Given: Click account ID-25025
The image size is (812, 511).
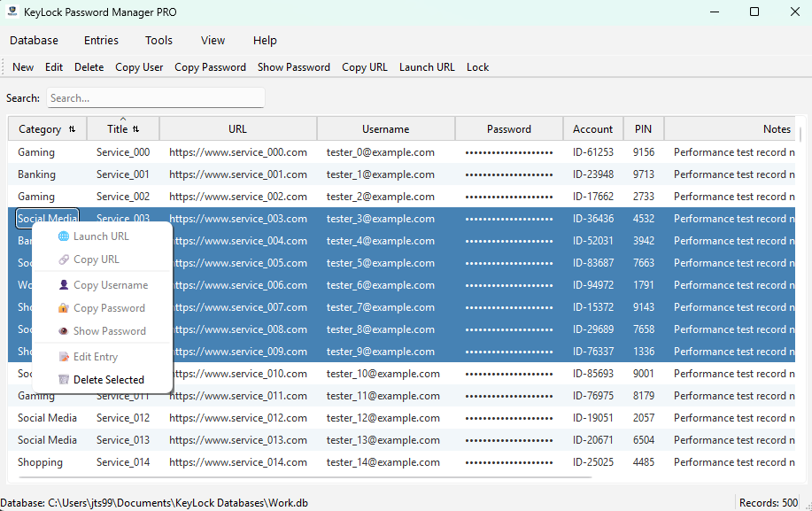Looking at the screenshot, I should pyautogui.click(x=593, y=462).
